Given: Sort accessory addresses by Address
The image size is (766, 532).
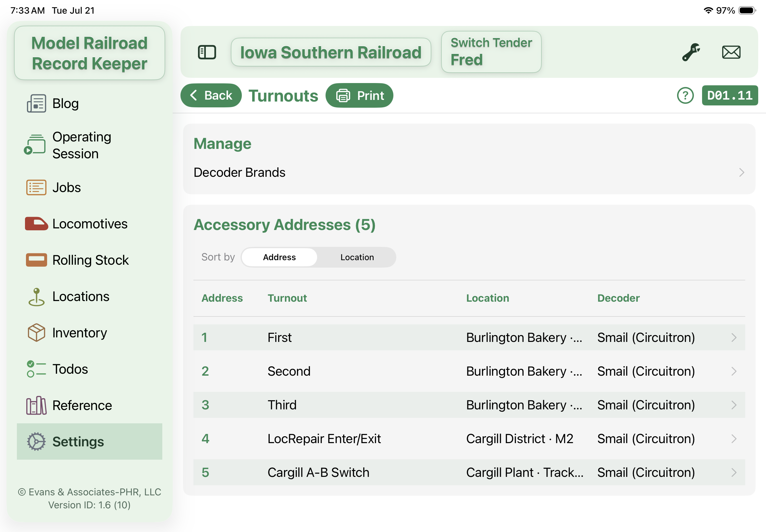Looking at the screenshot, I should coord(279,257).
